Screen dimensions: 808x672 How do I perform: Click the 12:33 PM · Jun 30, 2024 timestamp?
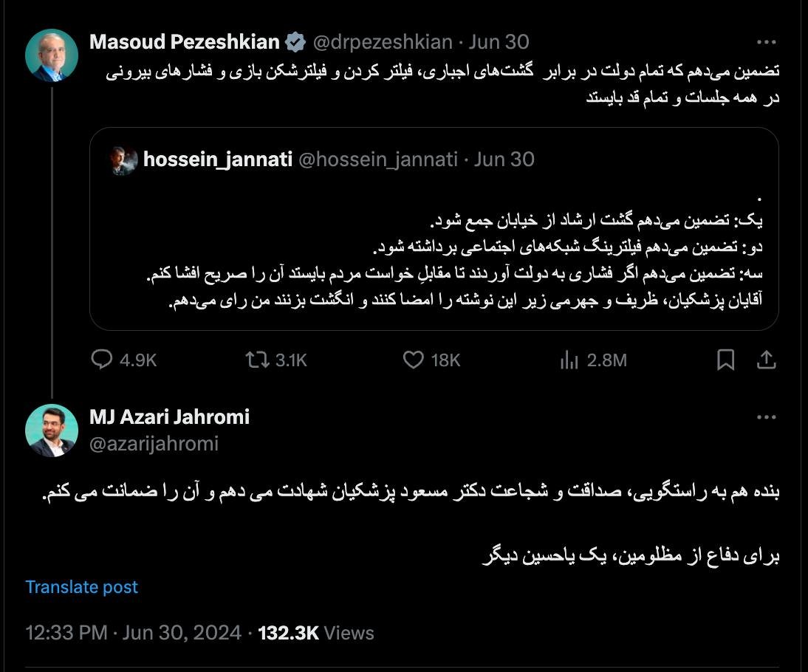134,633
